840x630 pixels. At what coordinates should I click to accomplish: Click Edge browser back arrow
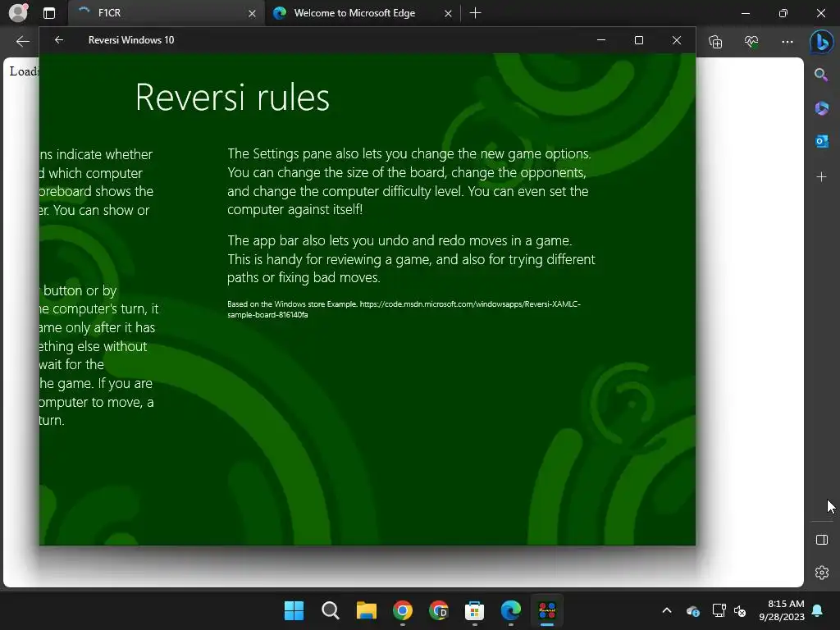coord(22,41)
